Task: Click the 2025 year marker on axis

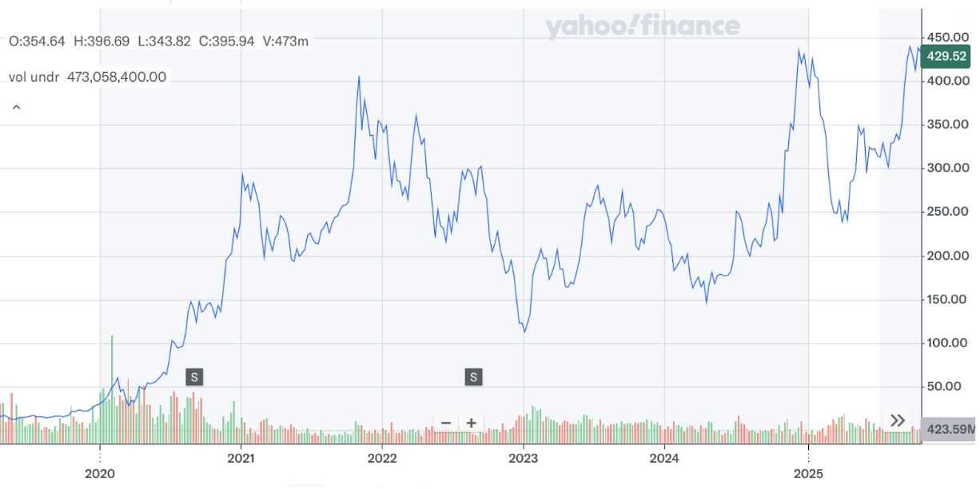Action: coord(808,473)
